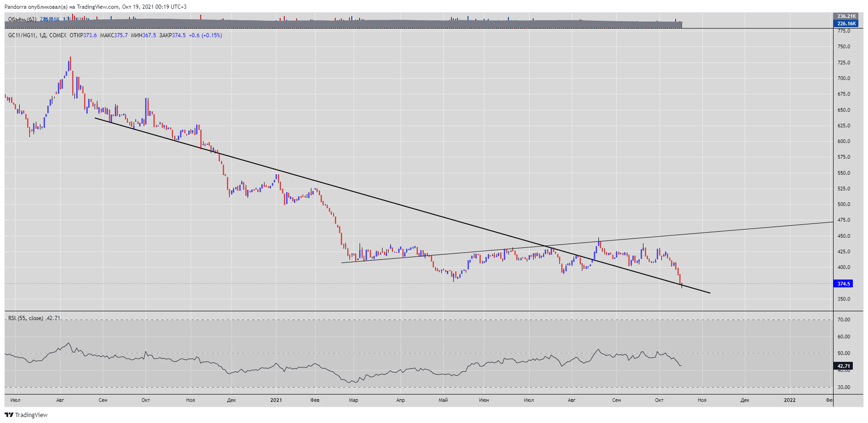Click the 650.0 price axis label
Screen dimensions: 868x423
844,110
